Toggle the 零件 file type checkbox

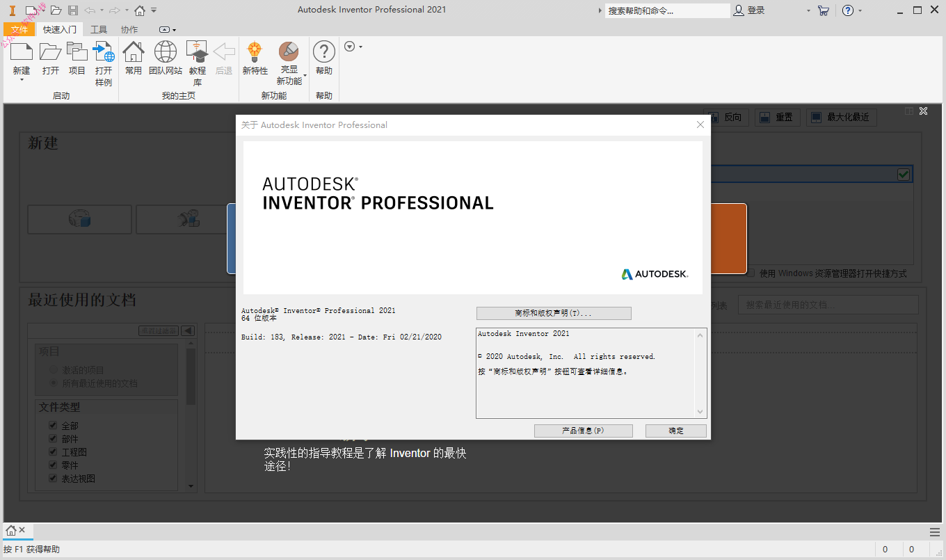coord(53,465)
